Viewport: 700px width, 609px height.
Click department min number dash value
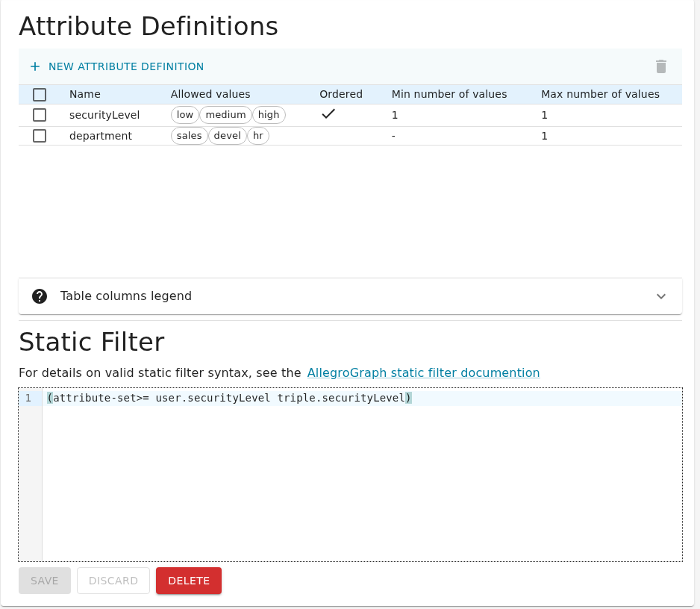[x=393, y=136]
